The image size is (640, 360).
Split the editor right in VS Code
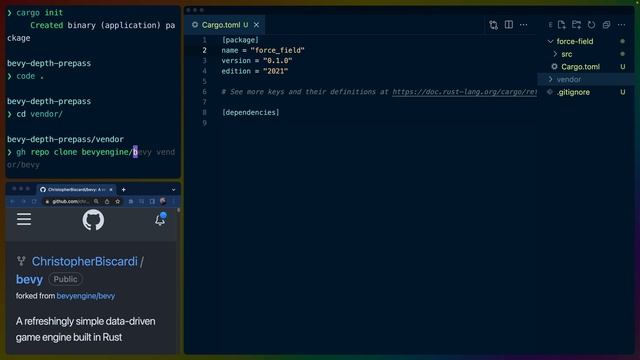click(509, 25)
